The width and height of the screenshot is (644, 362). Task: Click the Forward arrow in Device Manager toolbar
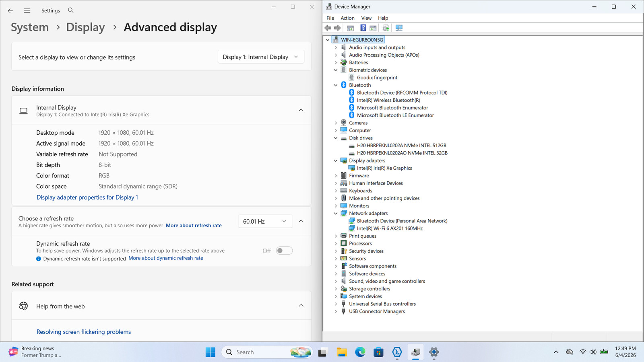click(x=337, y=28)
